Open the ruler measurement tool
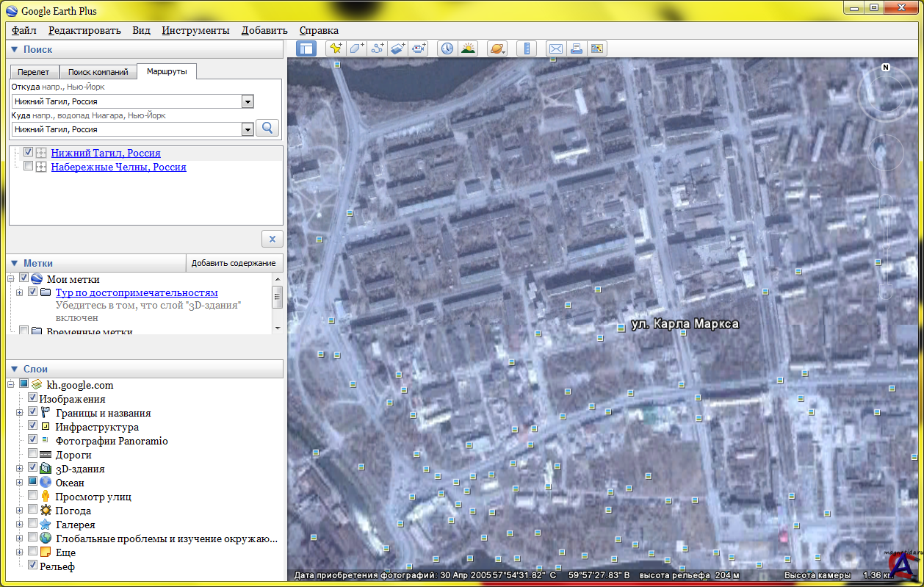Viewport: 924px width, 587px height. pos(526,48)
